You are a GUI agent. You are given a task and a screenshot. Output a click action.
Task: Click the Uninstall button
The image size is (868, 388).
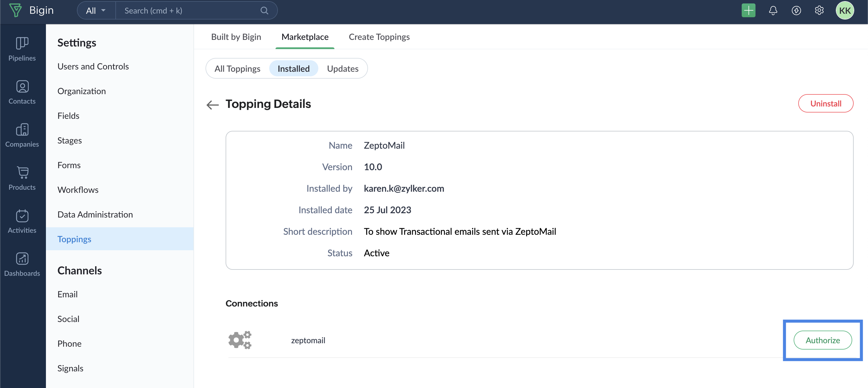coord(825,103)
